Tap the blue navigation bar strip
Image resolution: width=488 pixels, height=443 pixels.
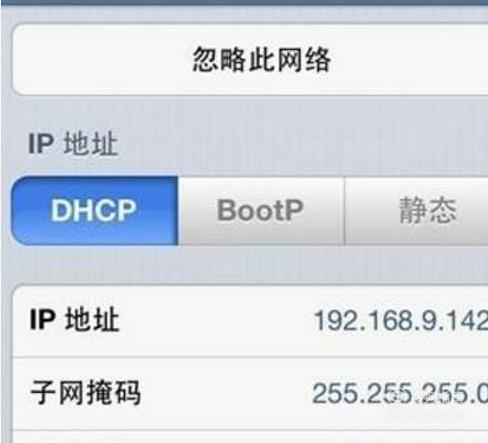244,2
